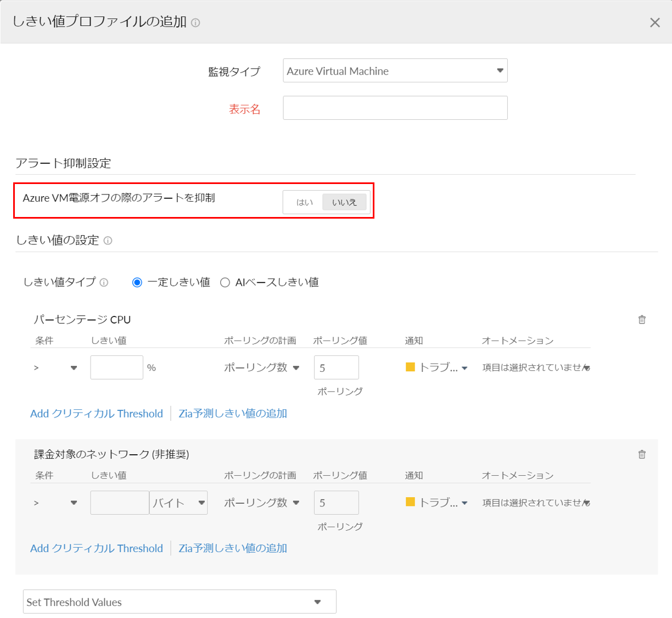Click the automation edit icon for 課金対象のネットワーク
The height and width of the screenshot is (618, 672).
(587, 502)
